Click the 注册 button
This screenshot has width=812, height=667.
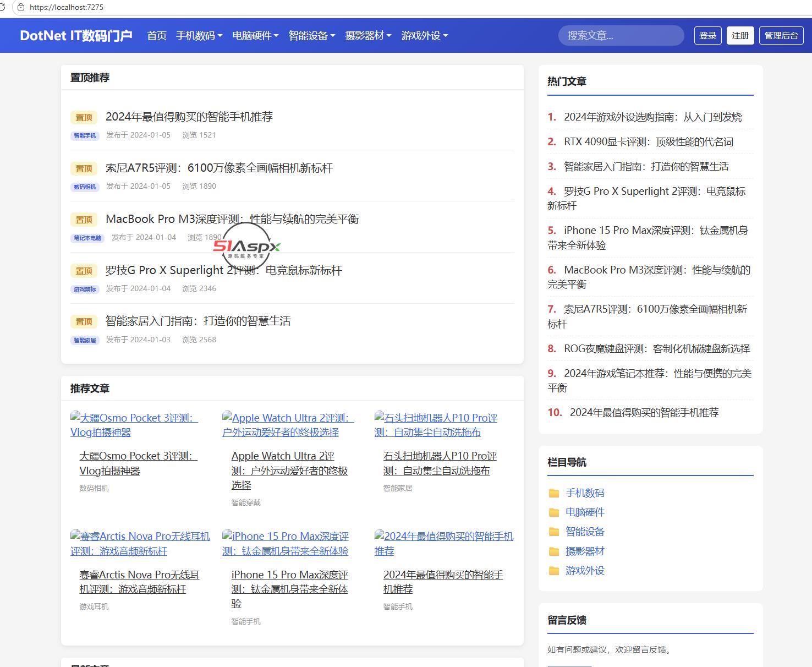coord(740,35)
